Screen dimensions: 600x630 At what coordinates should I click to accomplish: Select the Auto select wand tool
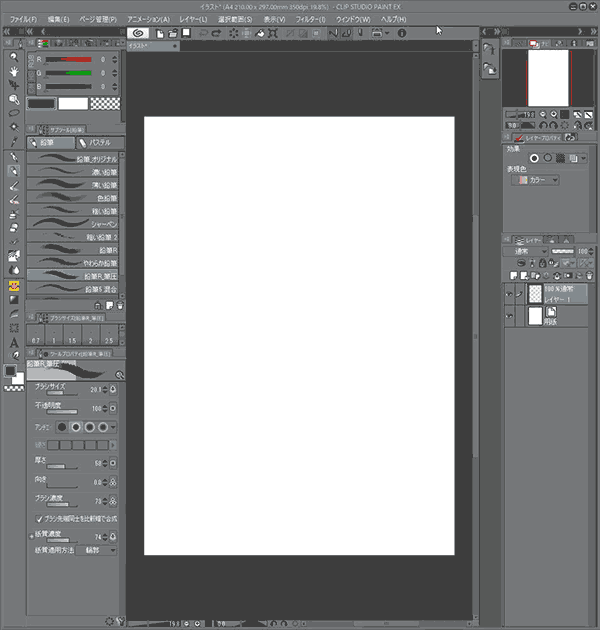[x=14, y=127]
